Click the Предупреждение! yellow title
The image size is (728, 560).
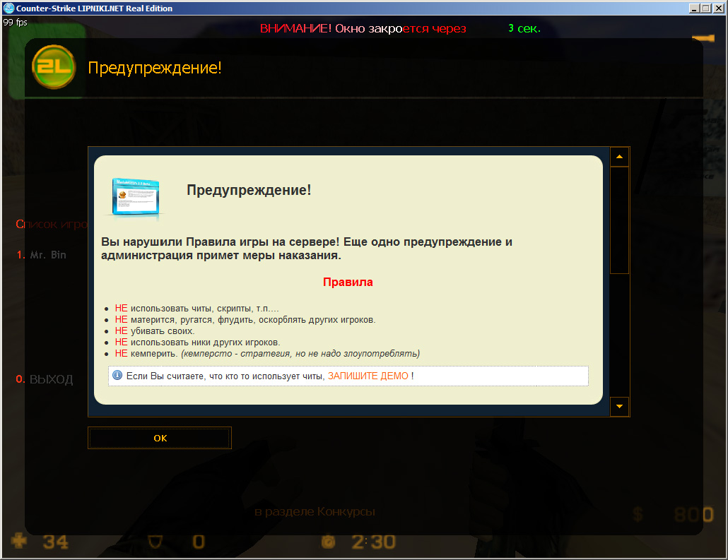155,68
